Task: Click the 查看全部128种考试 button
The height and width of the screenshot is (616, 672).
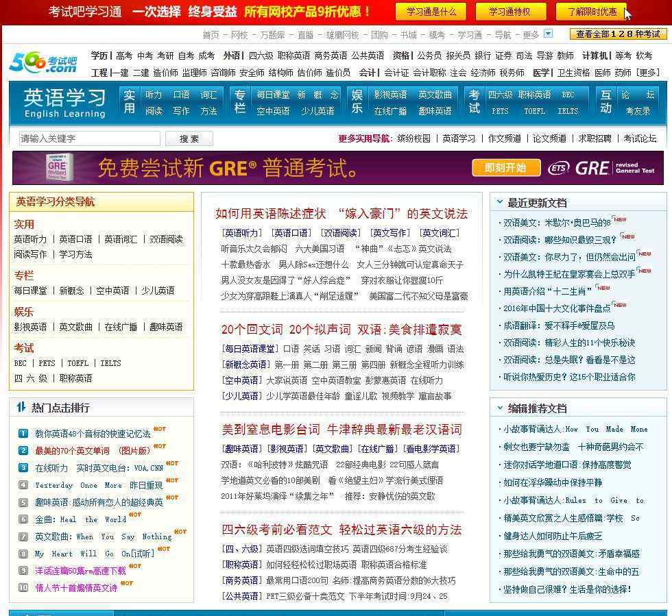Action: tap(617, 34)
